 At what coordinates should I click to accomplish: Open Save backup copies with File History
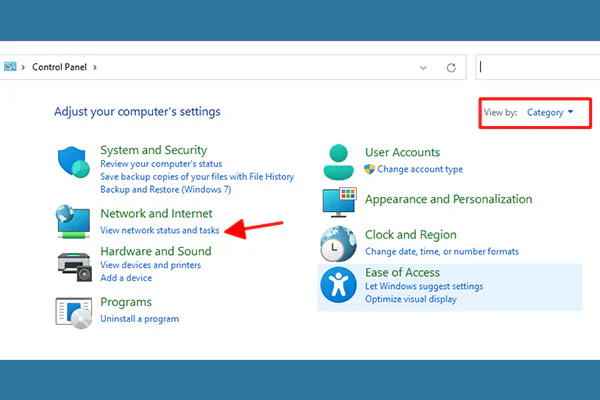(x=197, y=176)
